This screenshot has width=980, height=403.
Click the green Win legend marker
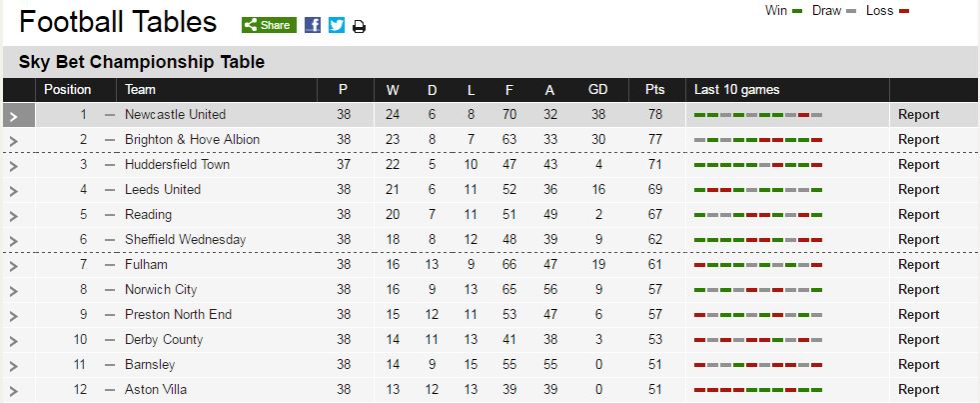797,11
